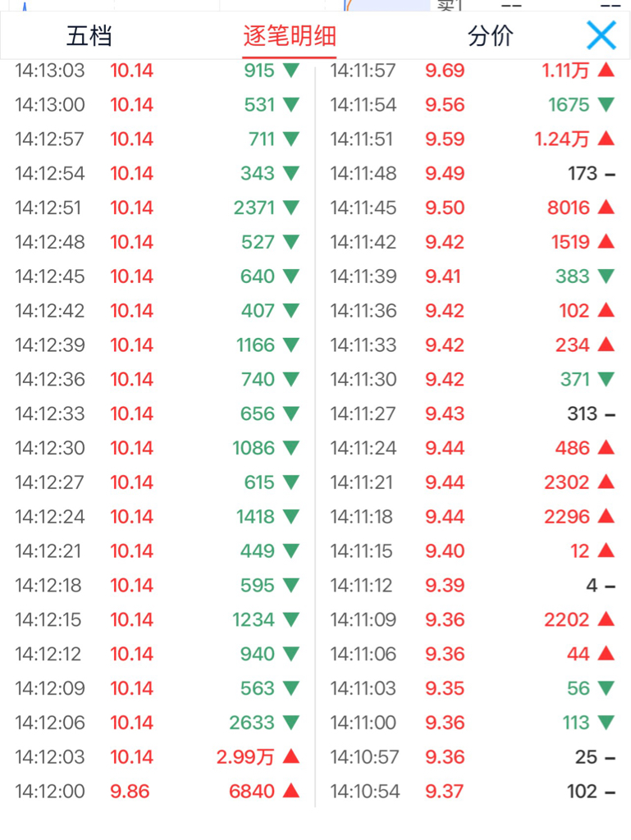Image resolution: width=631 pixels, height=840 pixels.
Task: Click the neutral dash marker at 14:10:54
Action: click(x=609, y=792)
